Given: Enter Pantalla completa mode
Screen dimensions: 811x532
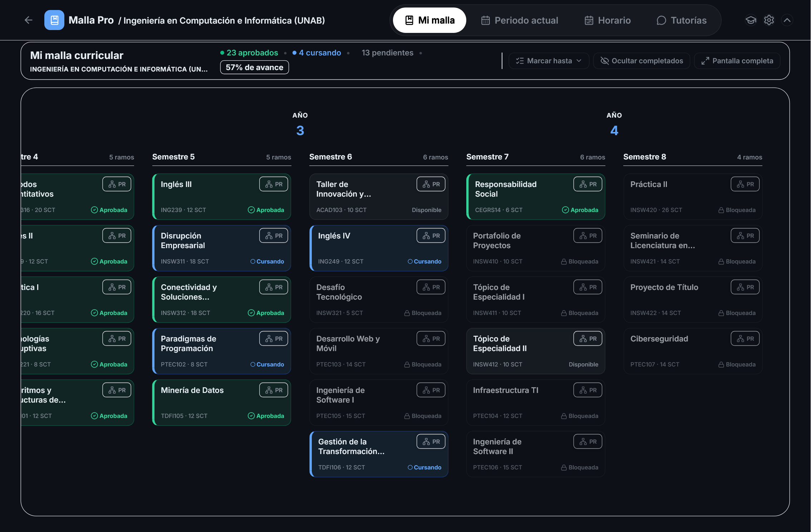Looking at the screenshot, I should coord(737,61).
